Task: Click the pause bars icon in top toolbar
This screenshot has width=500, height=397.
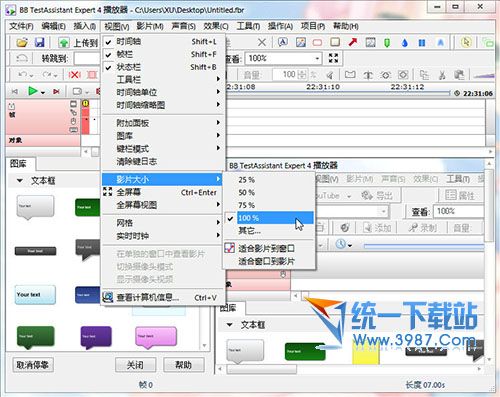Action: coord(422,43)
